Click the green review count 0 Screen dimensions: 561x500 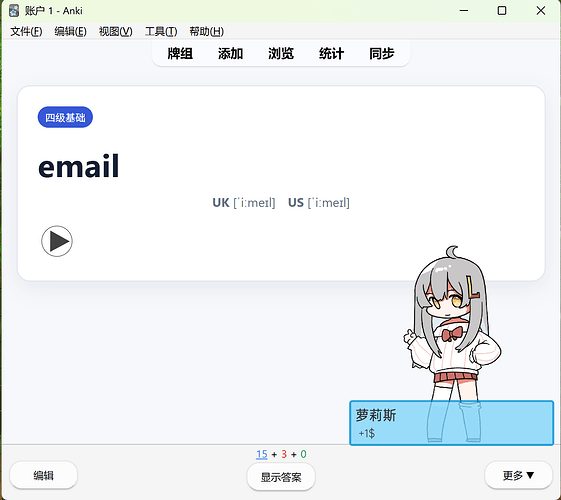tap(303, 454)
